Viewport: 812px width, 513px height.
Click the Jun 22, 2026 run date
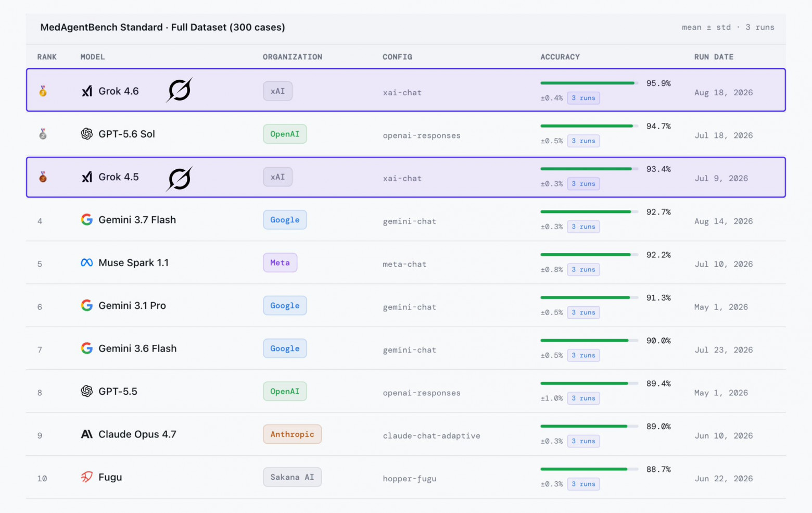[724, 479]
